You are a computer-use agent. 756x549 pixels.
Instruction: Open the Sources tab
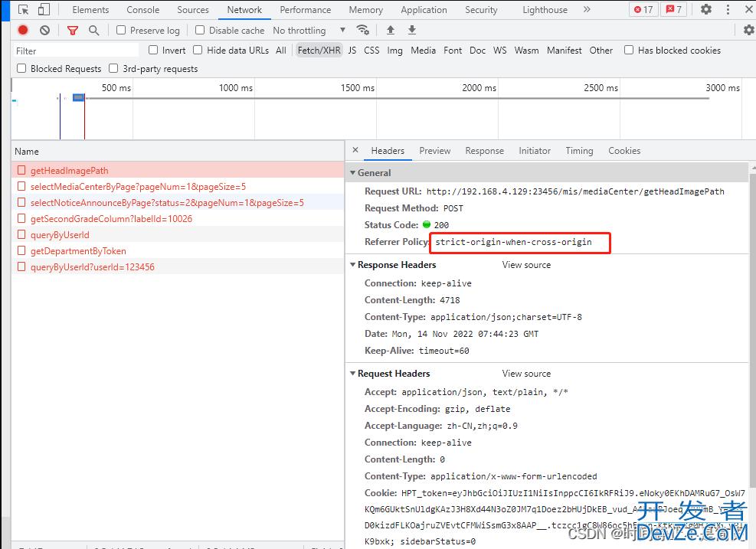click(193, 10)
